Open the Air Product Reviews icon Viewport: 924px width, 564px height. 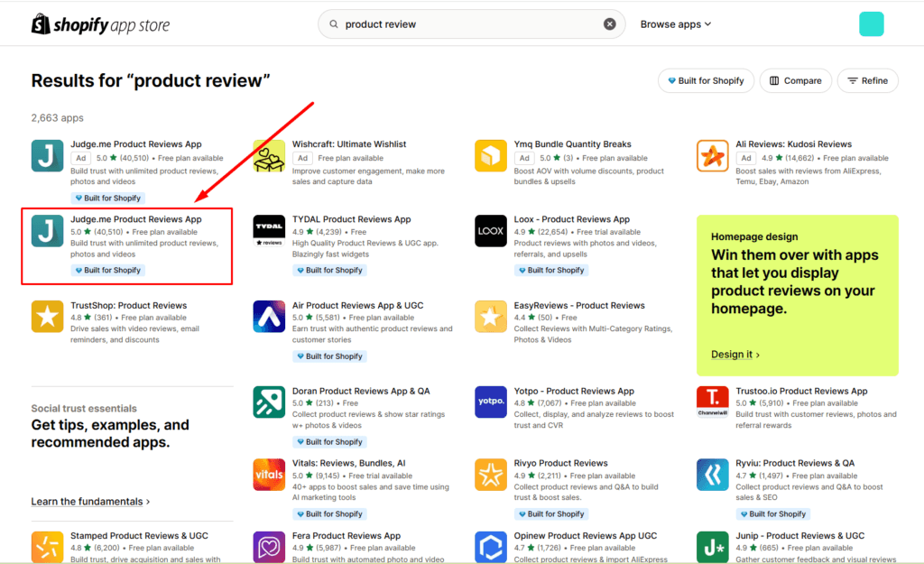269,317
